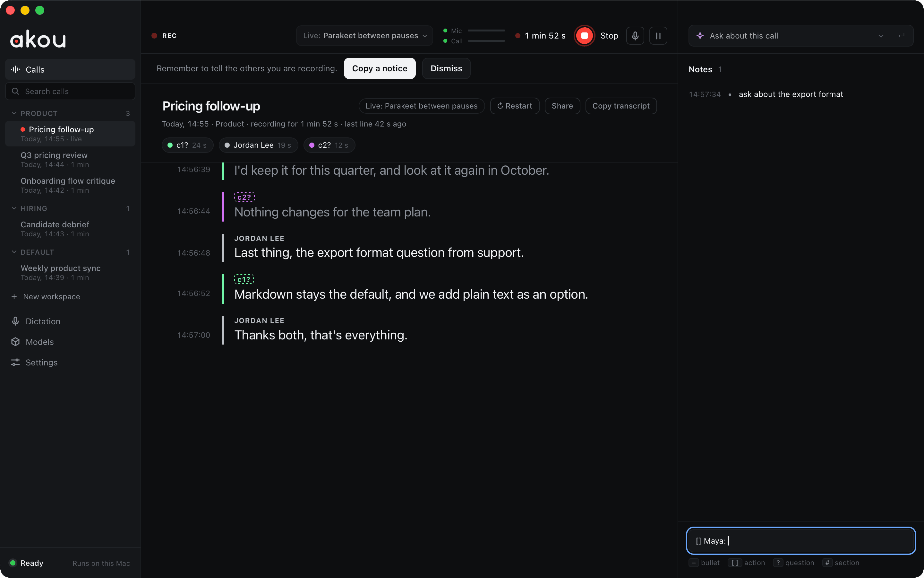The image size is (924, 578).
Task: Click the Search calls field
Action: (x=70, y=92)
